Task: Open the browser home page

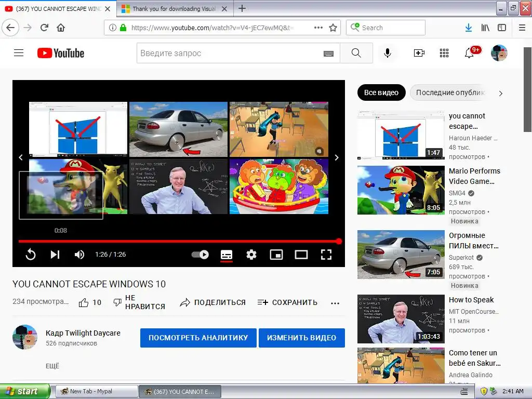Action: coord(61,28)
